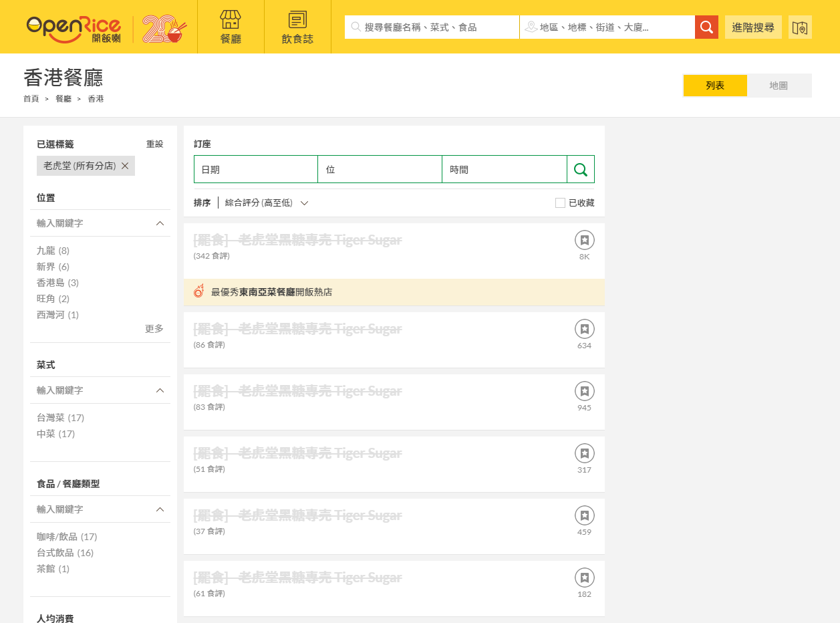Filter by 香港島 (3) location
Image resolution: width=840 pixels, height=623 pixels.
(57, 283)
